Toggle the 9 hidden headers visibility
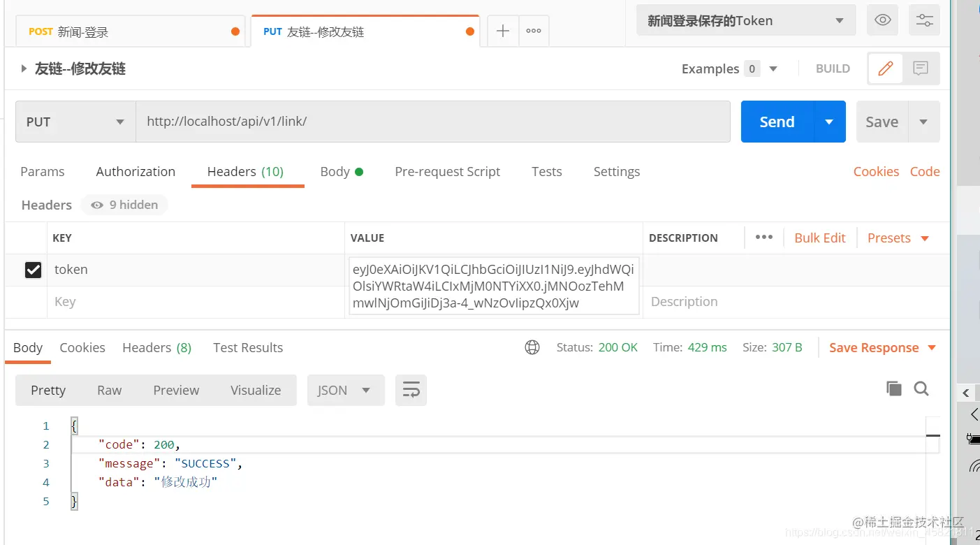Viewport: 980px width, 545px height. point(124,205)
